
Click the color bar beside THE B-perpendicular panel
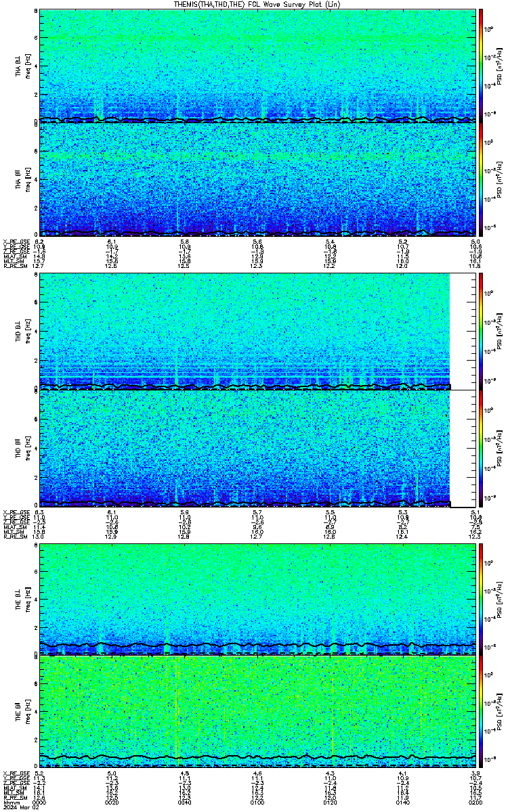click(482, 599)
